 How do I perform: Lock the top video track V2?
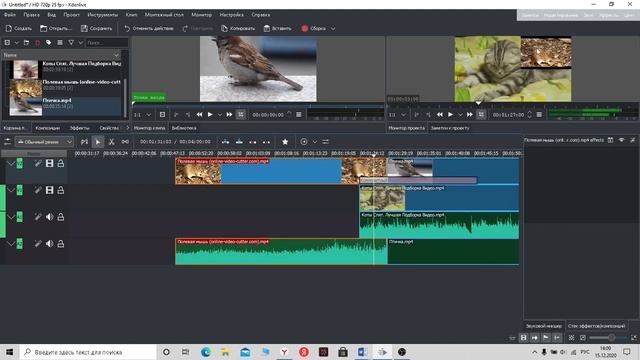[60, 164]
